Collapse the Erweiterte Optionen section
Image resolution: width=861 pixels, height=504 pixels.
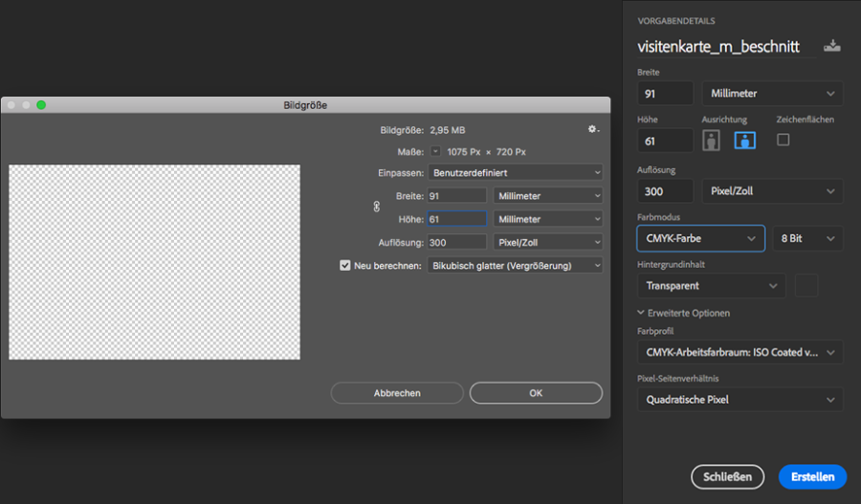(642, 313)
